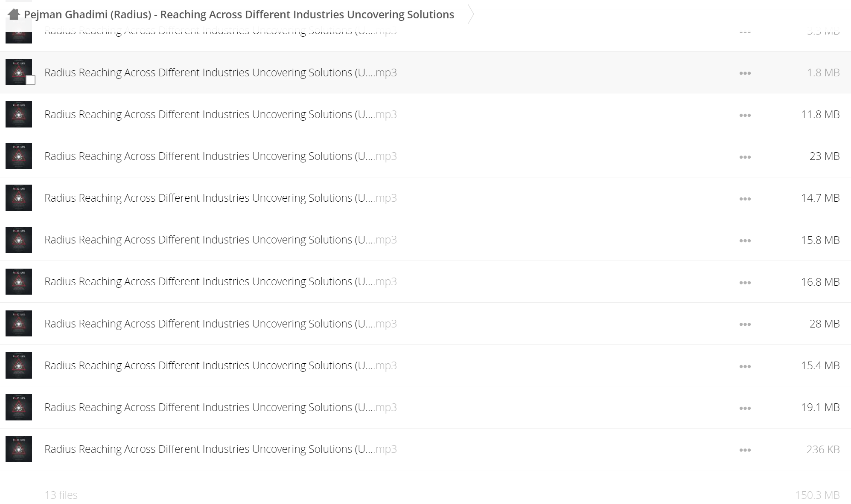Select the Pejman Ghadimi (Radius) breadcrumb folder
Image resolution: width=851 pixels, height=504 pixels.
coord(239,14)
